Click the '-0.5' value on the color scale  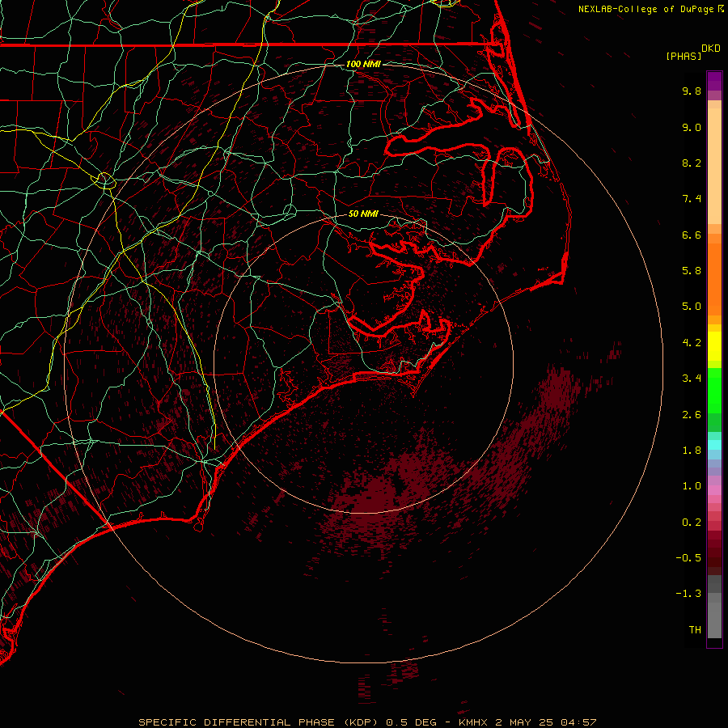[x=688, y=558]
